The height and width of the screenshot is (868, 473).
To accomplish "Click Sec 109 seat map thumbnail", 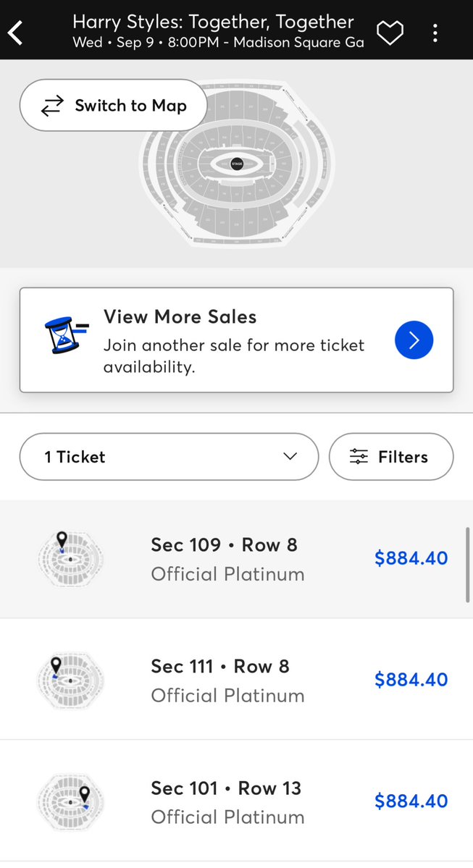I will 70,559.
